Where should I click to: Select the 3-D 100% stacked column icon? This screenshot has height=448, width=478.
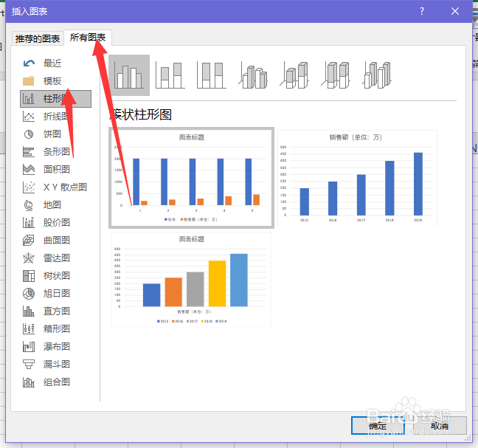point(336,75)
